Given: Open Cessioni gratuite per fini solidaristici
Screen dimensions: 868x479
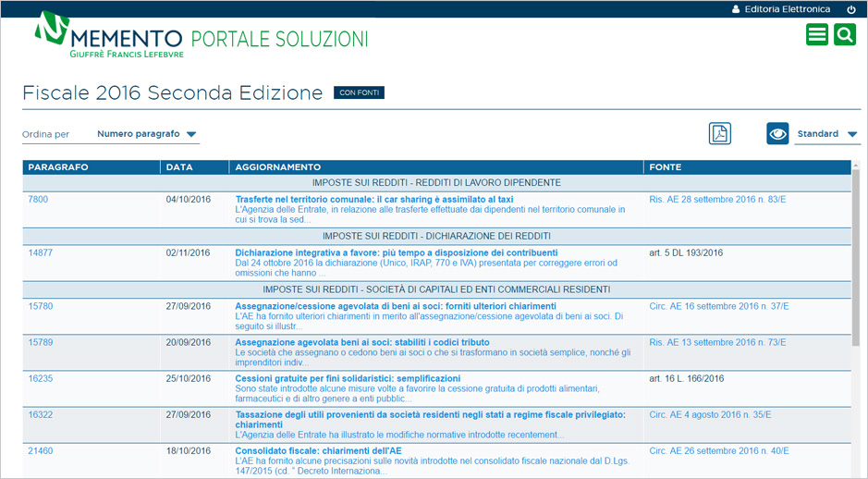Looking at the screenshot, I should click(x=348, y=379).
